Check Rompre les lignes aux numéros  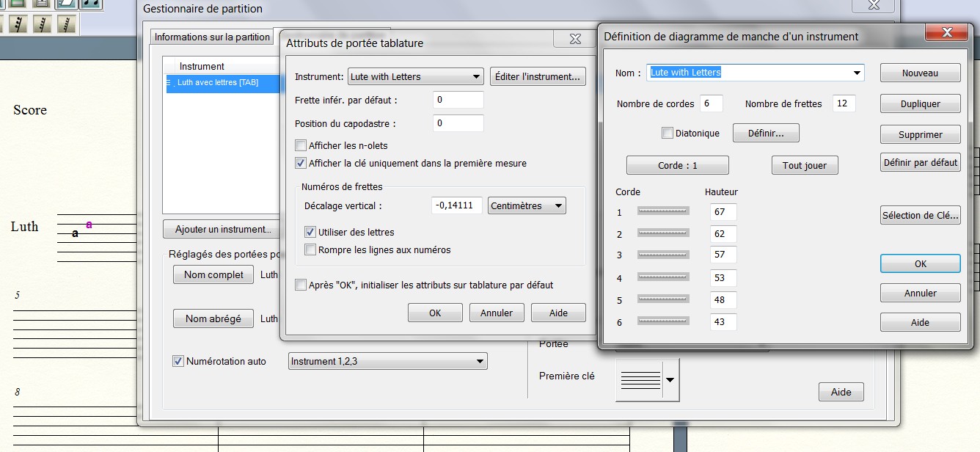pos(310,249)
